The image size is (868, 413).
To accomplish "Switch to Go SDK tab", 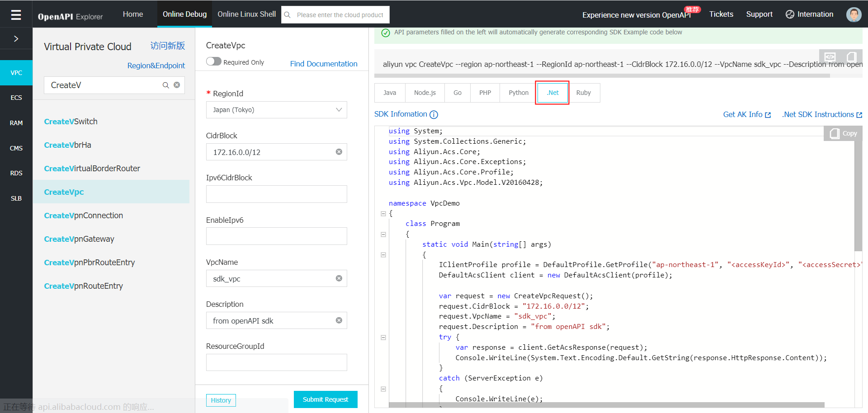I will tap(458, 93).
